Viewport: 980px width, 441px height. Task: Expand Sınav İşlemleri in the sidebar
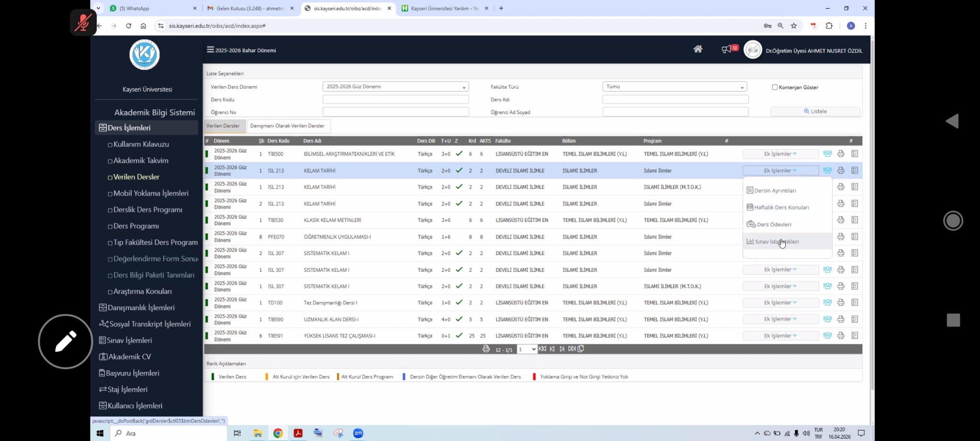tap(129, 340)
